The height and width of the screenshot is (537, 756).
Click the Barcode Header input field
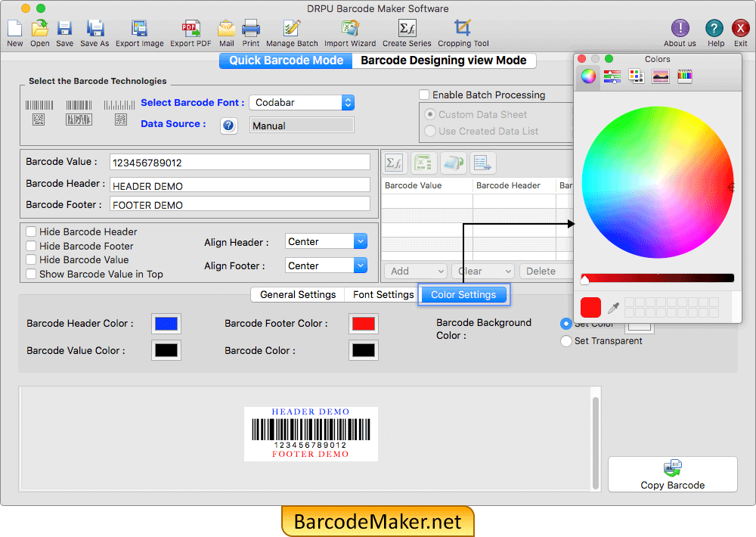[x=240, y=185]
